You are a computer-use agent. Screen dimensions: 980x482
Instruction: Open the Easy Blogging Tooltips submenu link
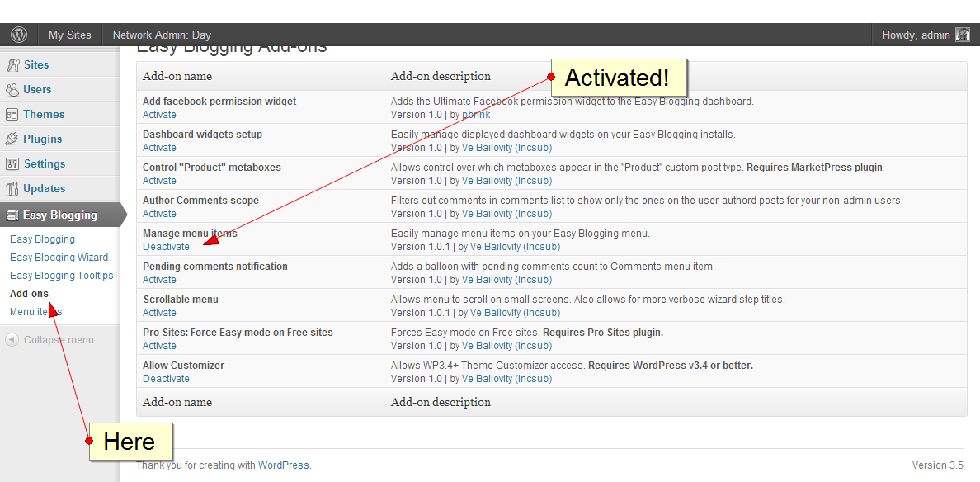[61, 275]
